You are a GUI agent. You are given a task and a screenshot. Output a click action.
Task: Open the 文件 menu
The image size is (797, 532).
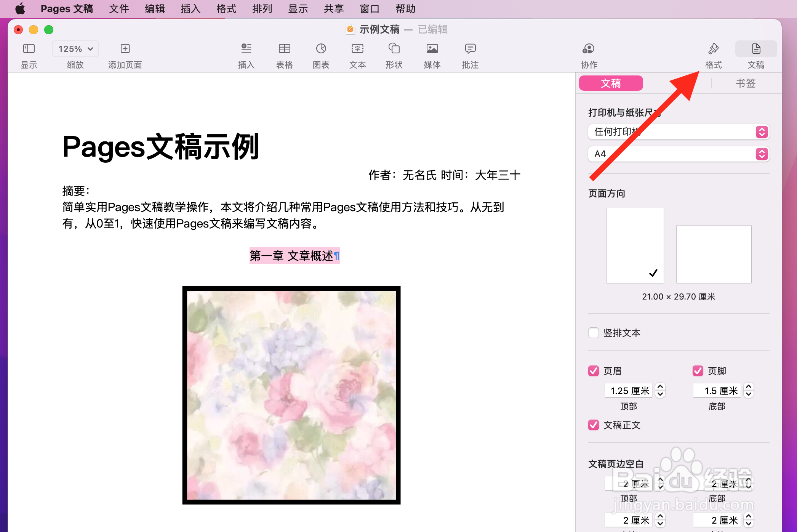[119, 8]
